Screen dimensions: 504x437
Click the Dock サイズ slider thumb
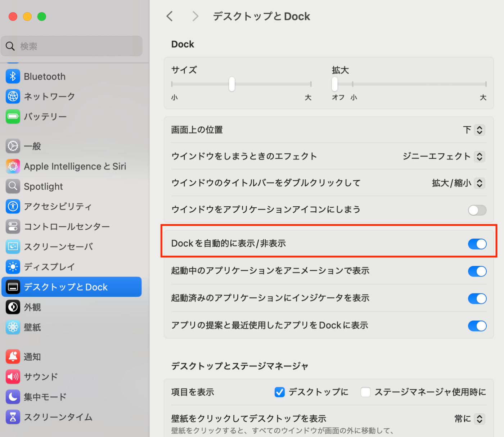click(232, 84)
